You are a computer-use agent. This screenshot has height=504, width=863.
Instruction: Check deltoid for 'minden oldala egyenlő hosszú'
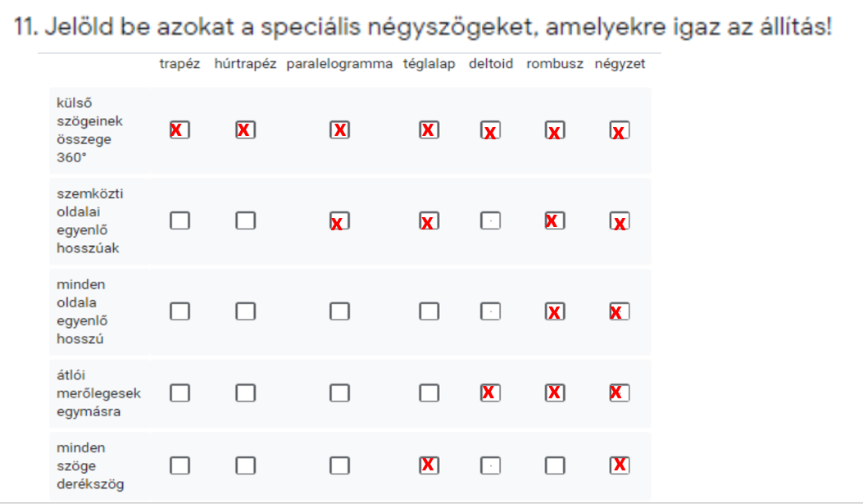point(490,311)
